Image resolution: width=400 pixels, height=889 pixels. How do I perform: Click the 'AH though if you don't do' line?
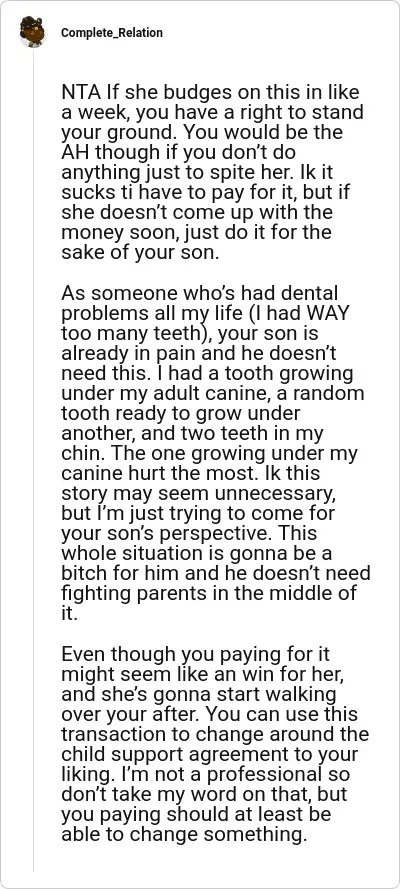178,153
